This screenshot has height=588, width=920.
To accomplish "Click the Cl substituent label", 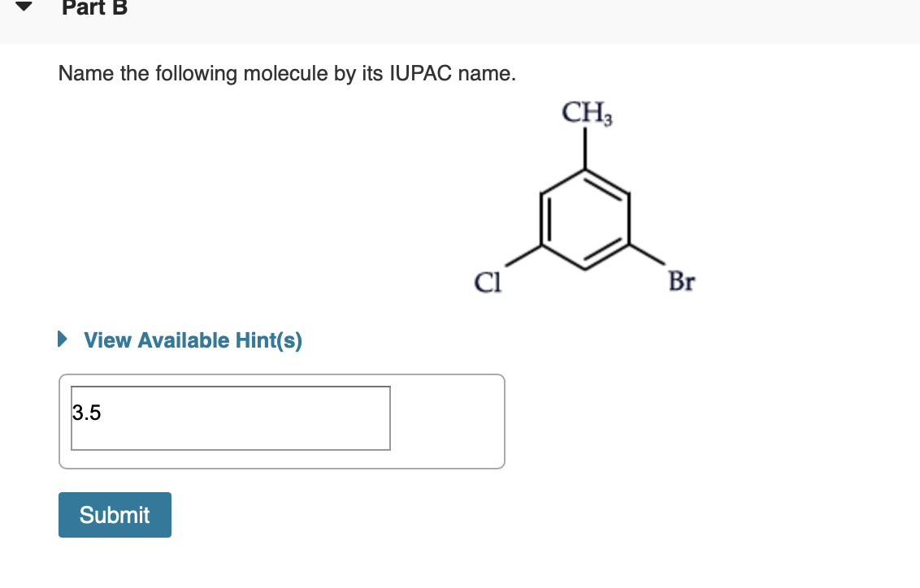I will click(x=488, y=282).
